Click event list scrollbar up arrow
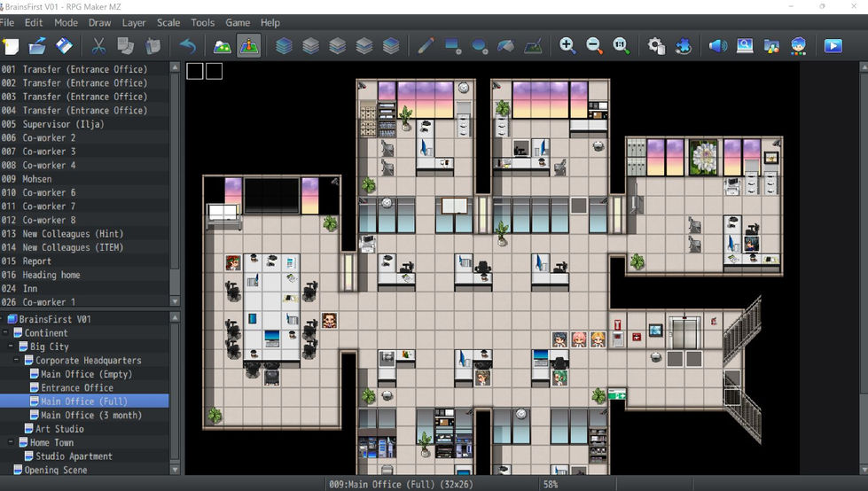This screenshot has height=491, width=868. pyautogui.click(x=175, y=67)
